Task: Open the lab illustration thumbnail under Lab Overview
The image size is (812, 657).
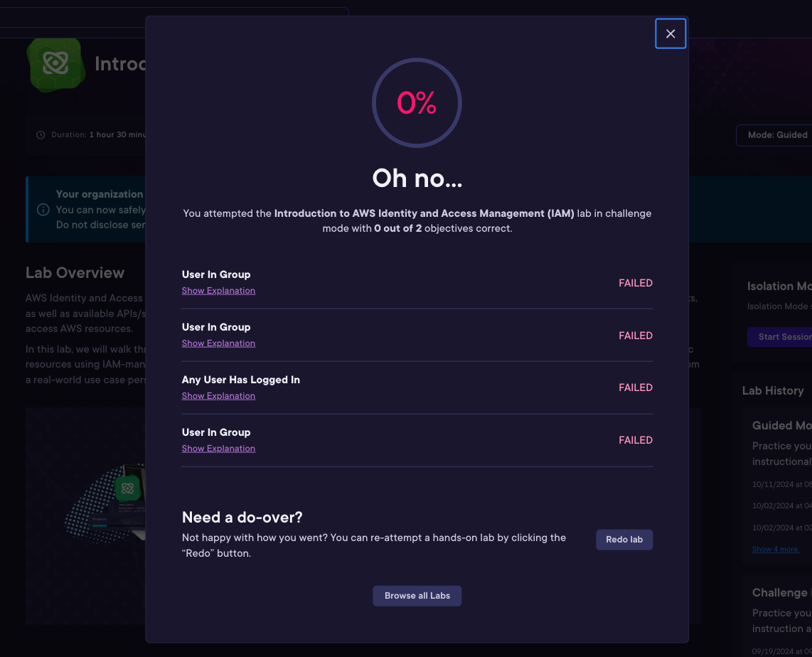Action: tap(86, 516)
